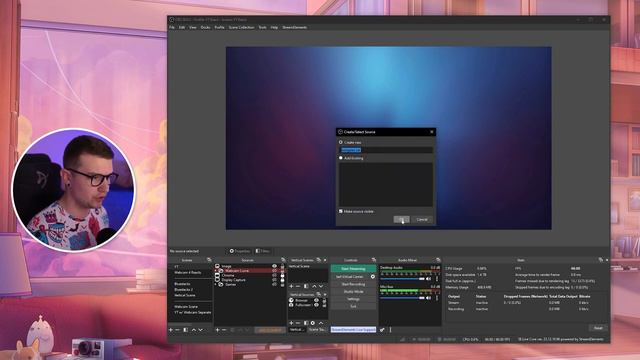
Task: Move the scene up in the Scenes panel
Action: tap(194, 330)
